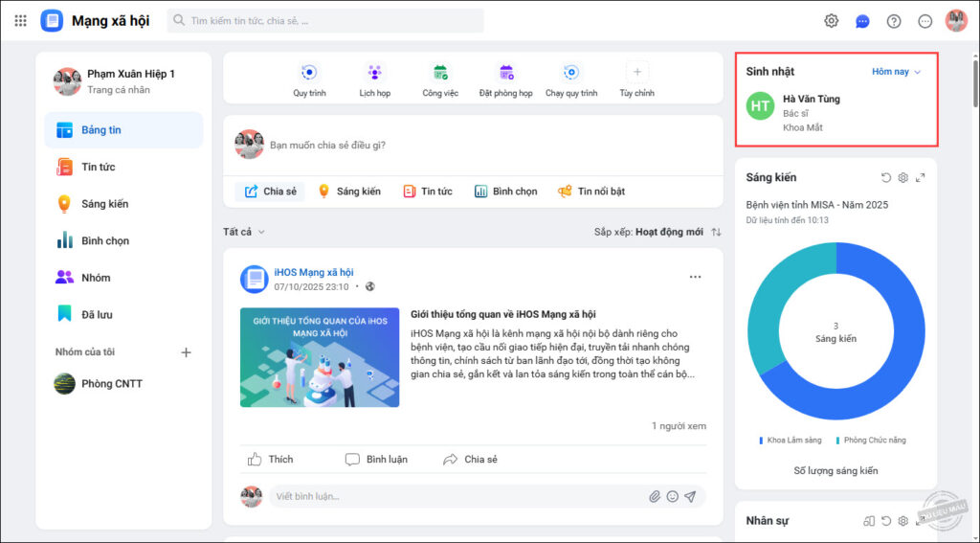
Task: Click Bình luận on the post
Action: click(376, 460)
